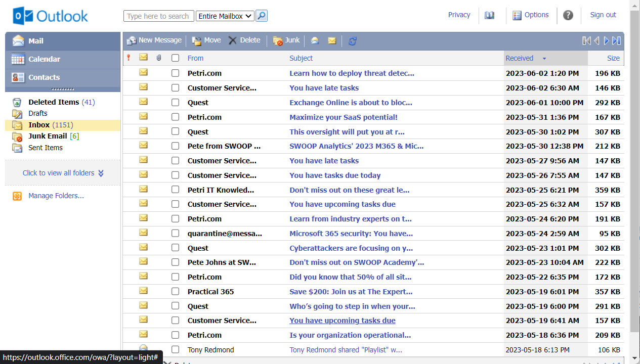The image size is (640, 364).
Task: Open 'Save $200: Join us at The Expert...' email
Action: (x=351, y=292)
